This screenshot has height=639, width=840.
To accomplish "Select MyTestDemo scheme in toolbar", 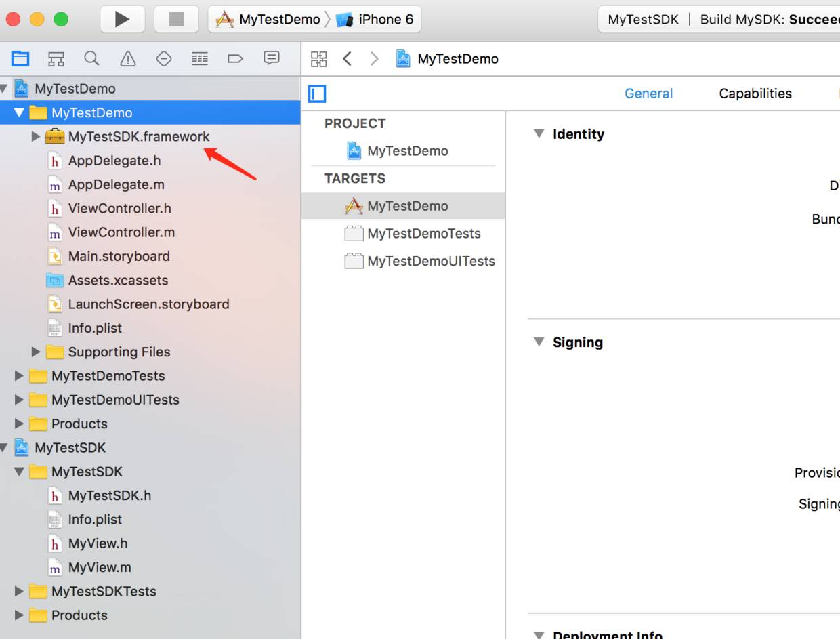I will tap(268, 19).
